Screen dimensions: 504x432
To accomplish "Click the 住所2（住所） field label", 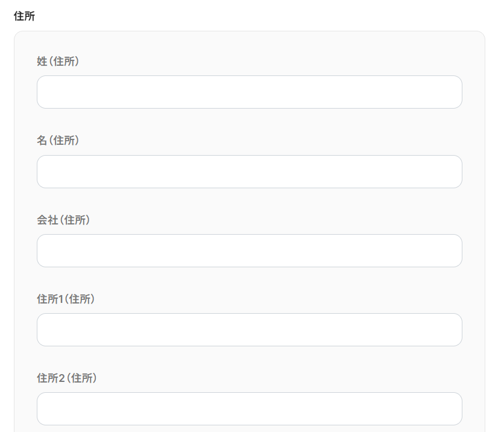I will click(x=66, y=378).
